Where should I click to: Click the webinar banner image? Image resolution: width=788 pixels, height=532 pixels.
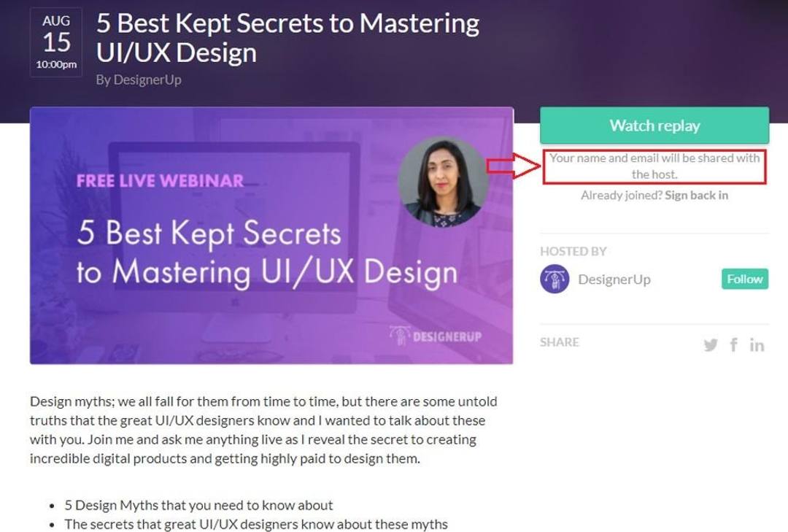point(271,235)
